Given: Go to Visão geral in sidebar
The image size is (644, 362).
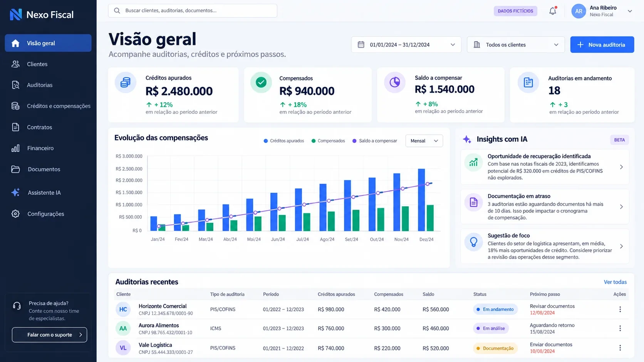Looking at the screenshot, I should (48, 43).
